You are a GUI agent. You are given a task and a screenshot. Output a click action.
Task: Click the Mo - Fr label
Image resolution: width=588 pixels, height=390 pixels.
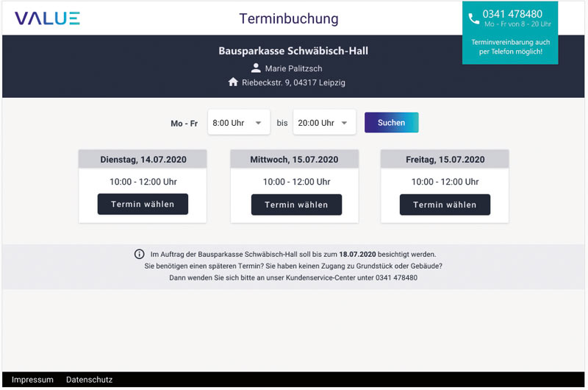tap(184, 124)
